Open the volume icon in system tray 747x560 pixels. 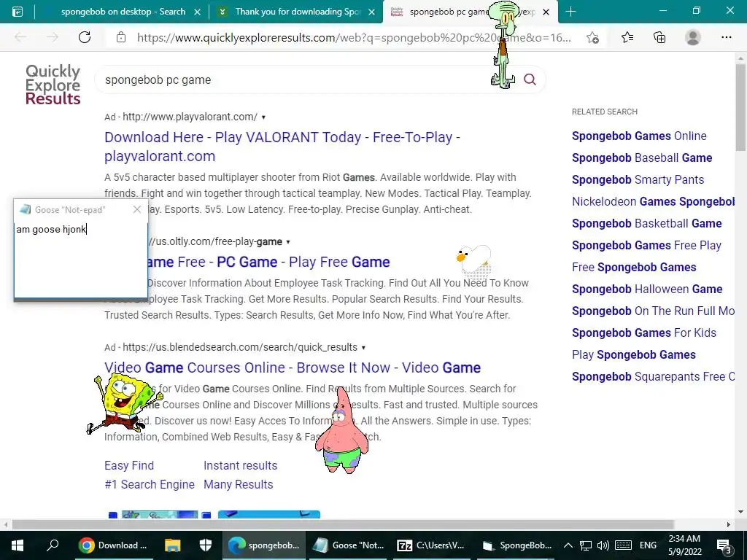[603, 545]
